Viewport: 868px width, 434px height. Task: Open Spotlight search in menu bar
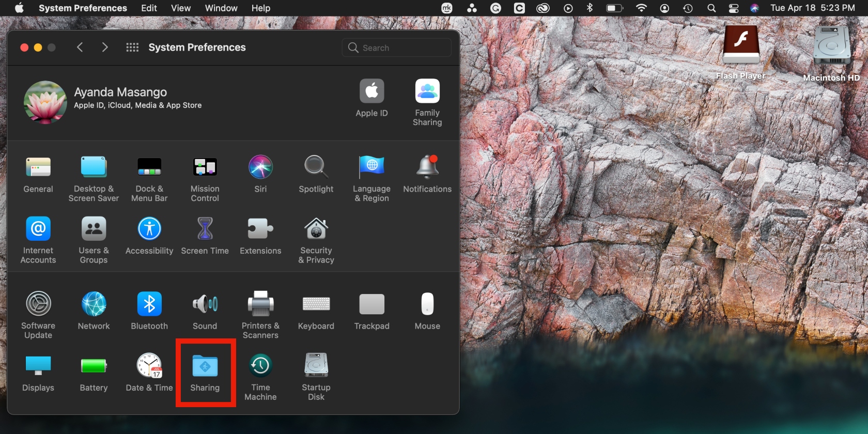pos(711,8)
